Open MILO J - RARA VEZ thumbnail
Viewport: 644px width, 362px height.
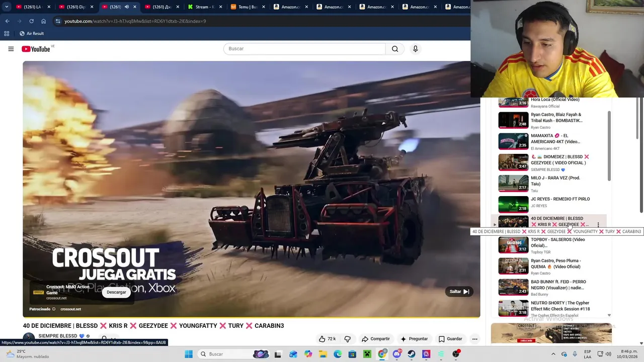click(x=513, y=184)
